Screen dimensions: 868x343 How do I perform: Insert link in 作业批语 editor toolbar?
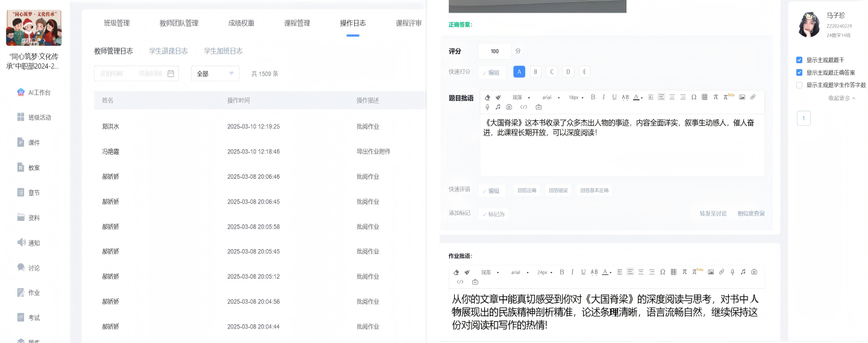[722, 272]
